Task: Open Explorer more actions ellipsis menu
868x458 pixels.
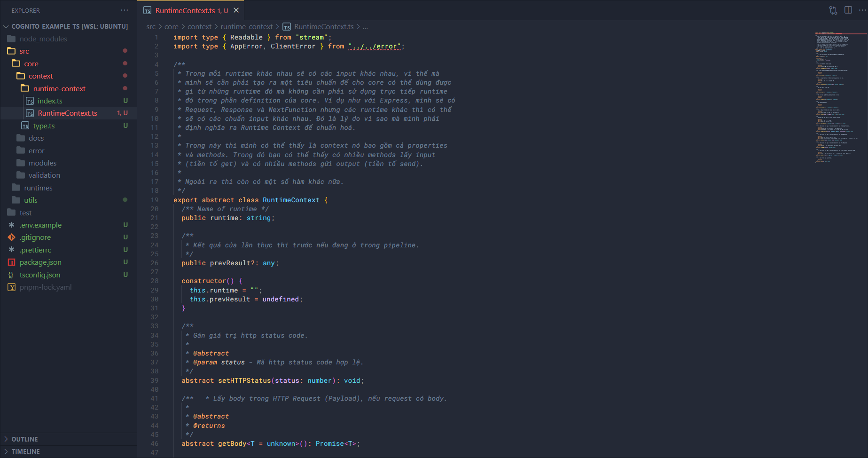Action: [x=124, y=10]
